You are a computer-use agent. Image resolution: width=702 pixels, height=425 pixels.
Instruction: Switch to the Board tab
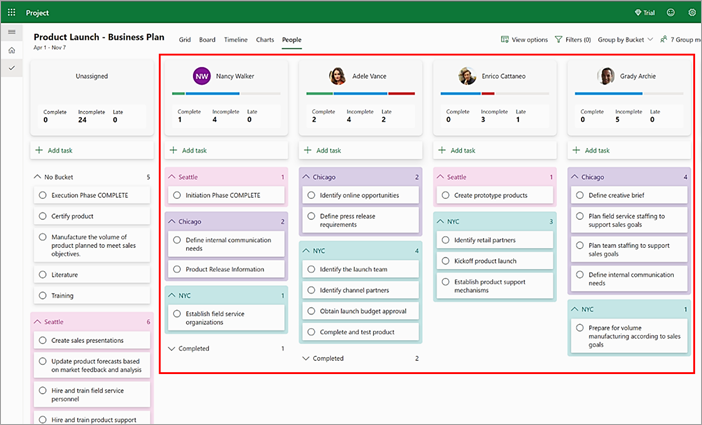[207, 40]
